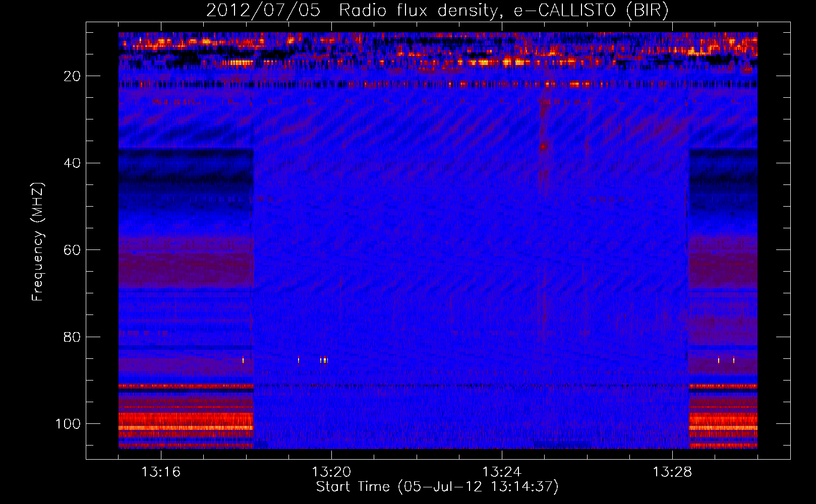
Task: Click the '100' frequency tick label
Action: [68, 424]
